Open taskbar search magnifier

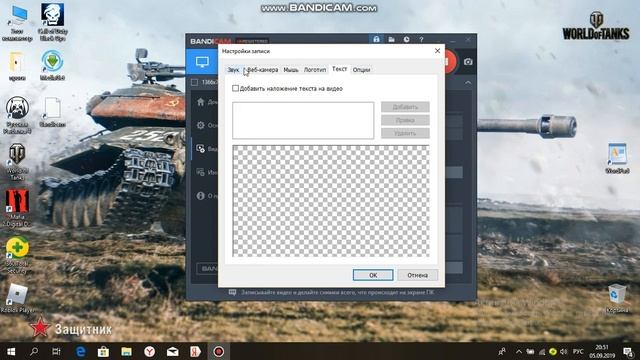click(34, 351)
